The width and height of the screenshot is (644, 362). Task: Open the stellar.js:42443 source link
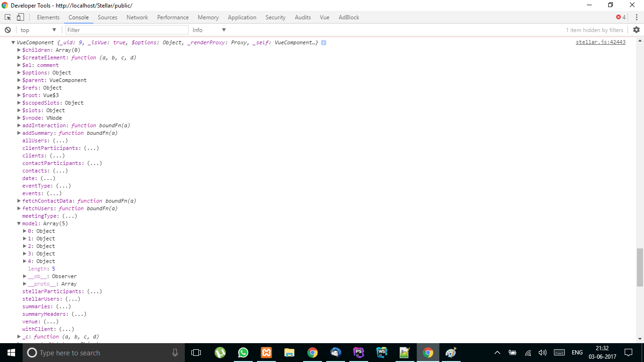coord(601,42)
